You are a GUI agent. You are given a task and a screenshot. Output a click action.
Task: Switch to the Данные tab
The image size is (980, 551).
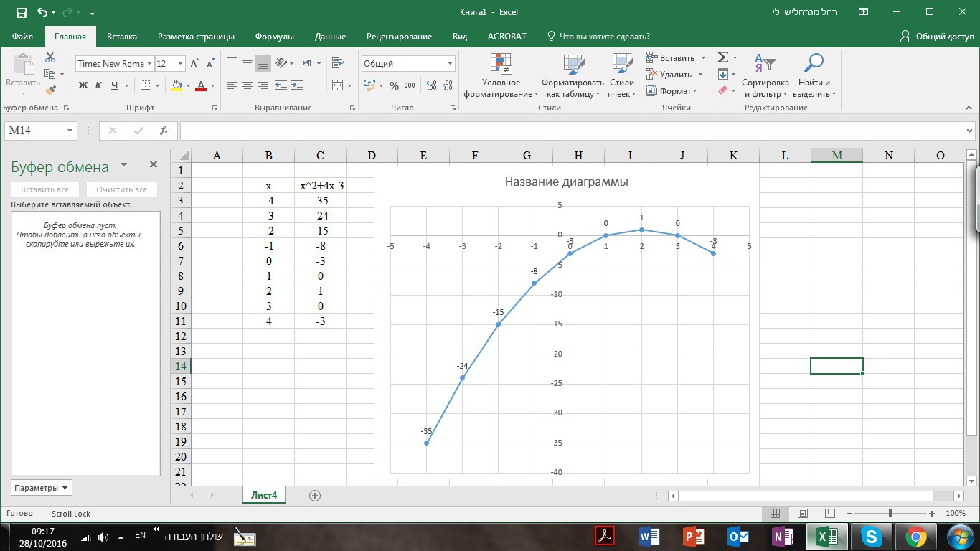pos(330,37)
